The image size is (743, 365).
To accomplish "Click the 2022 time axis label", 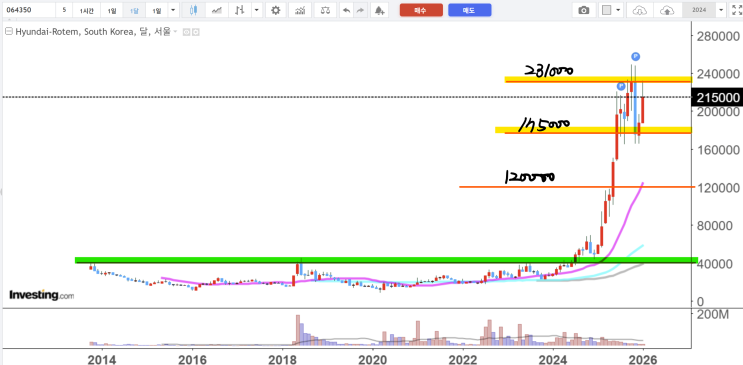I will click(463, 360).
